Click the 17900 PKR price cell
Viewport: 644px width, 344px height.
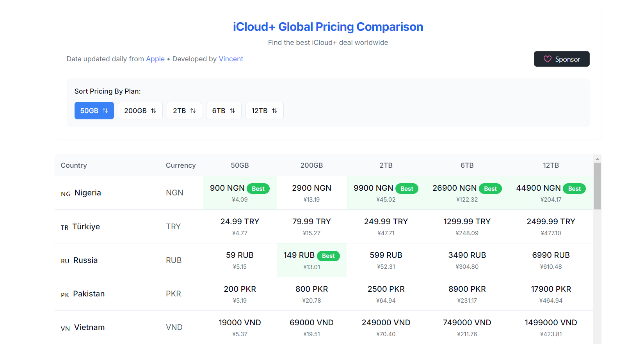551,294
